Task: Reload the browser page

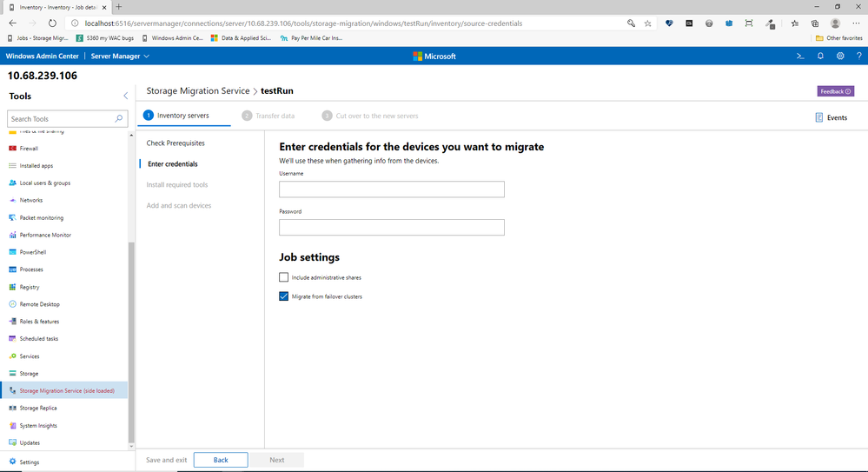Action: click(52, 23)
